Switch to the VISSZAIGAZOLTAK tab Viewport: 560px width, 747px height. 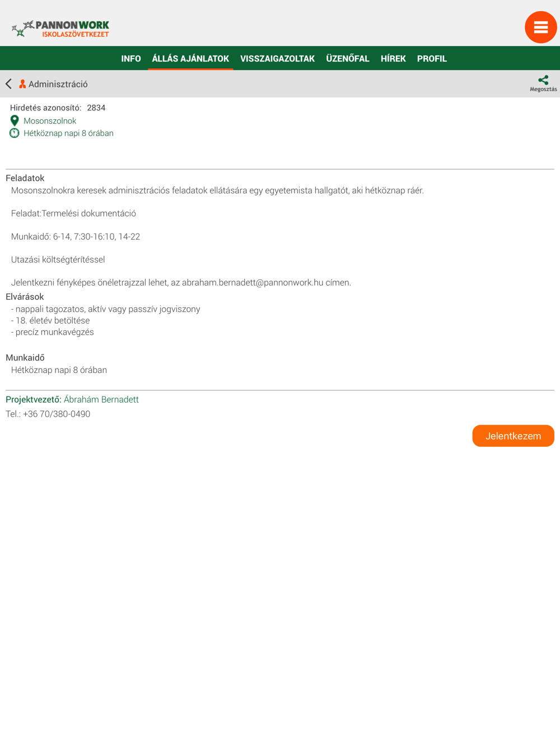277,58
